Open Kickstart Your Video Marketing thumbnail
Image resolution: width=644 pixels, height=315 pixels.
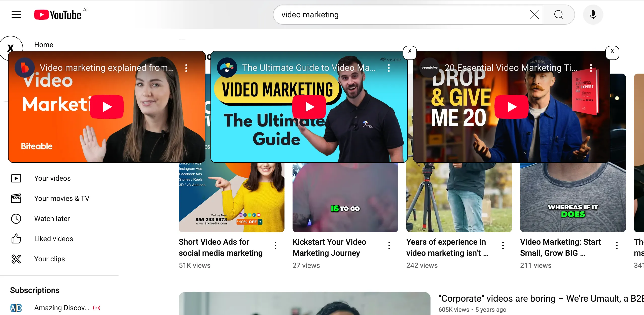coord(345,197)
